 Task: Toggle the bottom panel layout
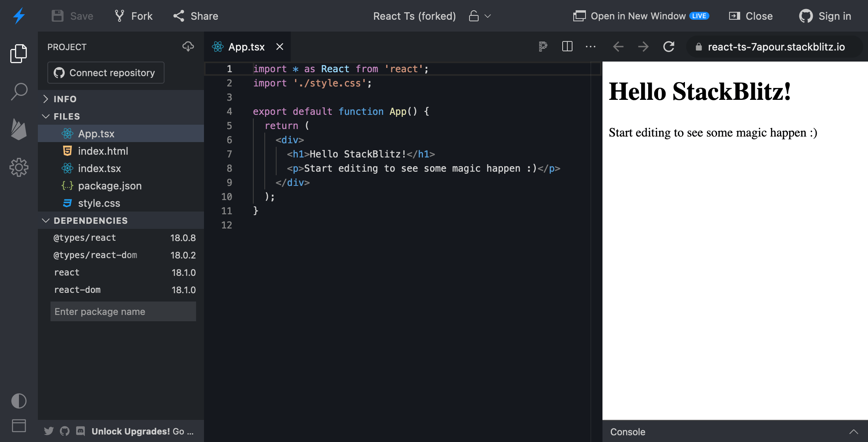[19, 426]
